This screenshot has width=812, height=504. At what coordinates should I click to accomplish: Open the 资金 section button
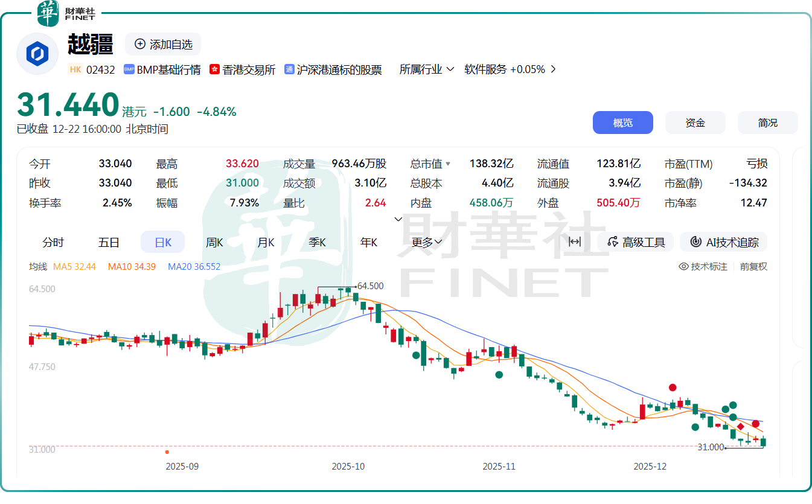coord(695,123)
